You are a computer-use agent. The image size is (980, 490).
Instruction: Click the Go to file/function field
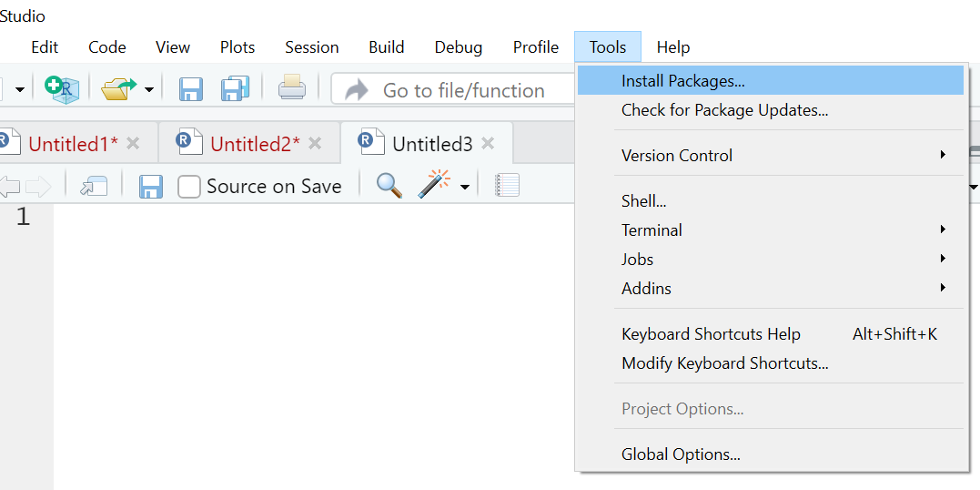click(463, 90)
